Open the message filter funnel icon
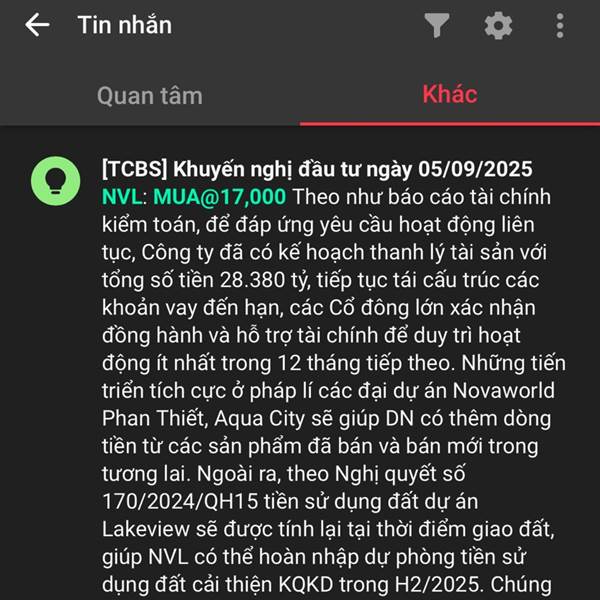 [437, 25]
